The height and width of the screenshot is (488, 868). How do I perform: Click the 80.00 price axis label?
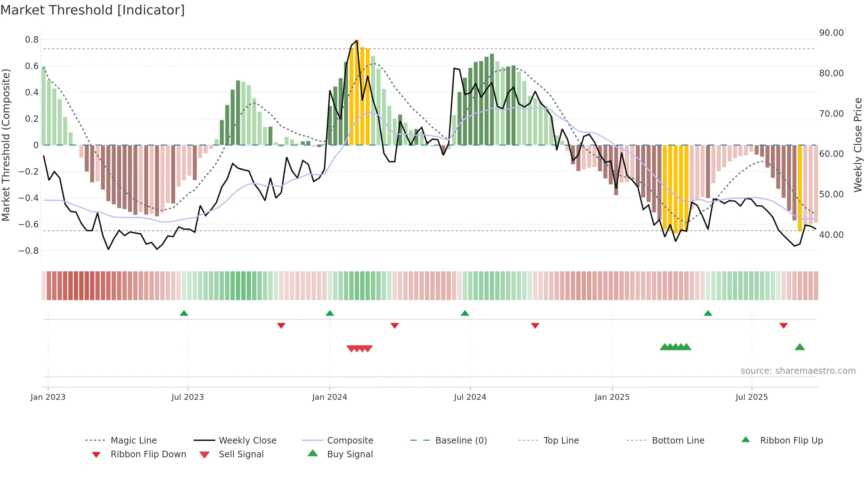click(831, 73)
